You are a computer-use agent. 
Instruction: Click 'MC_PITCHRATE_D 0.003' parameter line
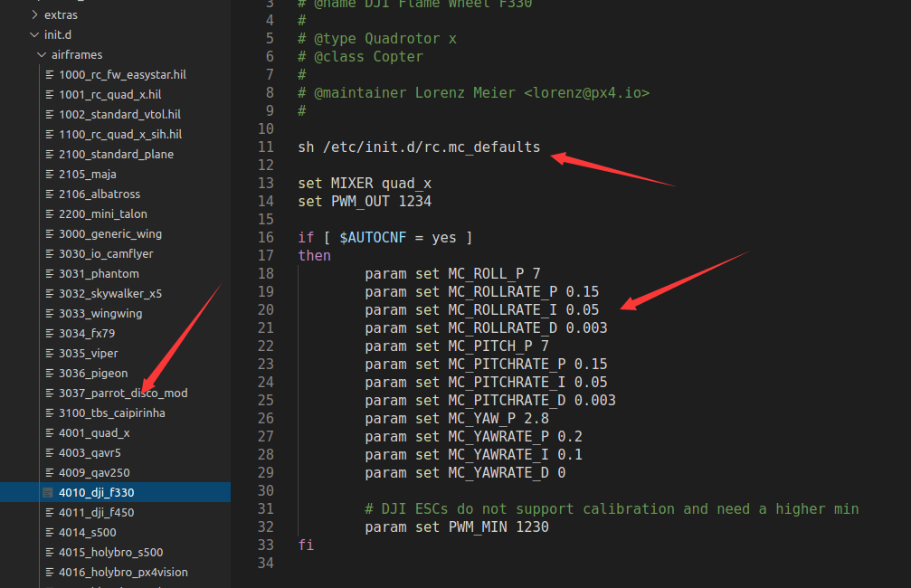[490, 401]
